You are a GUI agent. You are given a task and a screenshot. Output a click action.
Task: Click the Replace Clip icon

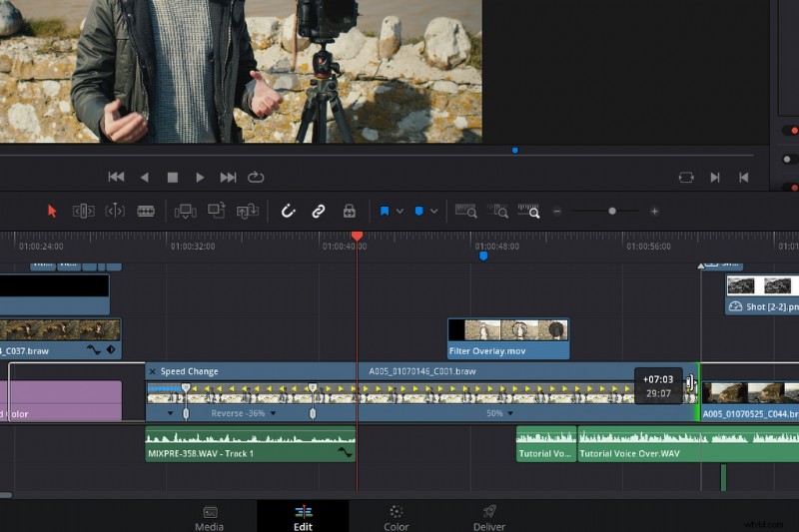point(247,211)
